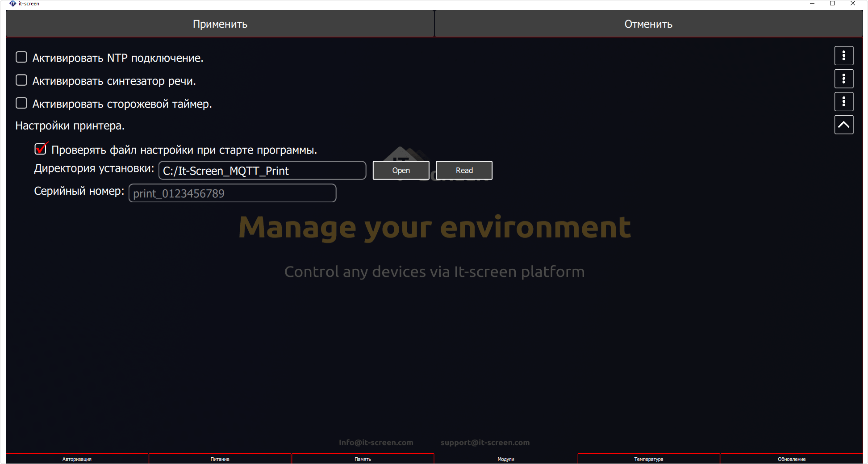Enable the Активировать NTP подключение checkbox
This screenshot has height=464, width=868.
[21, 57]
